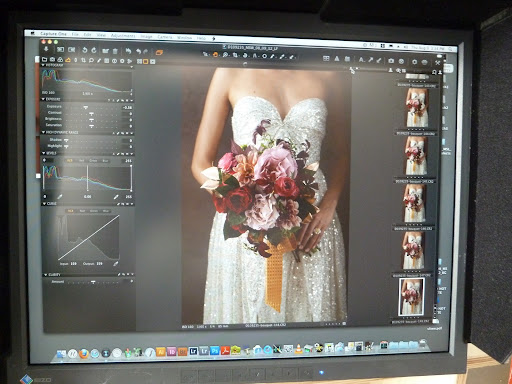Adjust the Clarity Amount slider handle
Viewport: 512px width, 384px height.
[93, 283]
